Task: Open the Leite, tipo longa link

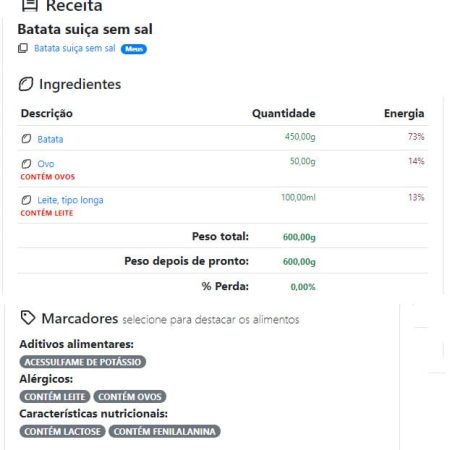Action: 70,200
